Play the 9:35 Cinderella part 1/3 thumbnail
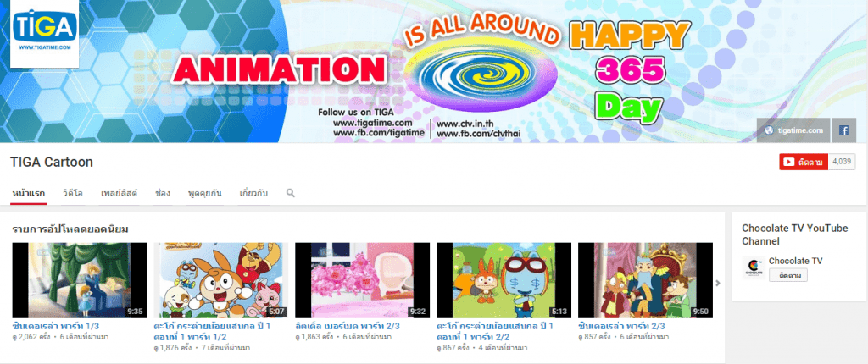The height and width of the screenshot is (364, 868). point(80,280)
